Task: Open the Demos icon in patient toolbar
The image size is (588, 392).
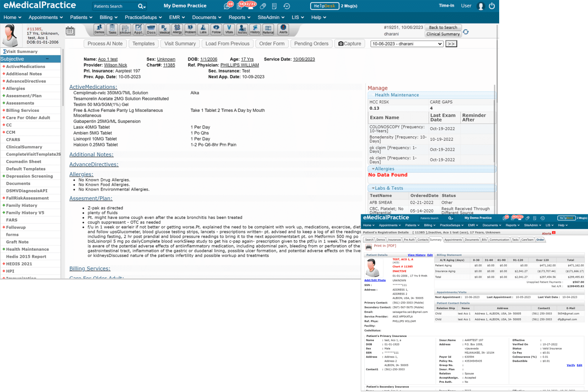Action: click(100, 29)
